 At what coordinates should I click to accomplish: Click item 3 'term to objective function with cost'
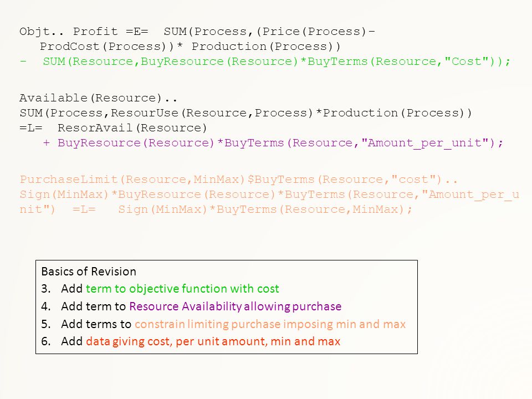tap(182, 289)
